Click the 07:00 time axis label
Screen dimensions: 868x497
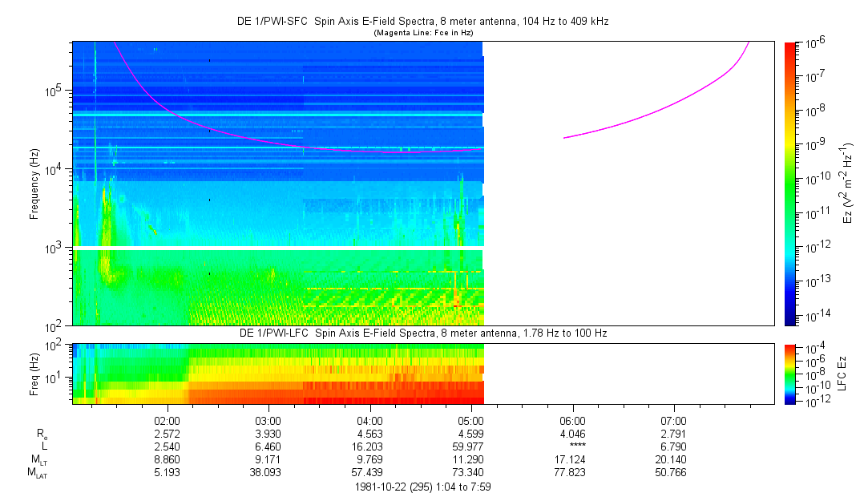click(x=673, y=420)
